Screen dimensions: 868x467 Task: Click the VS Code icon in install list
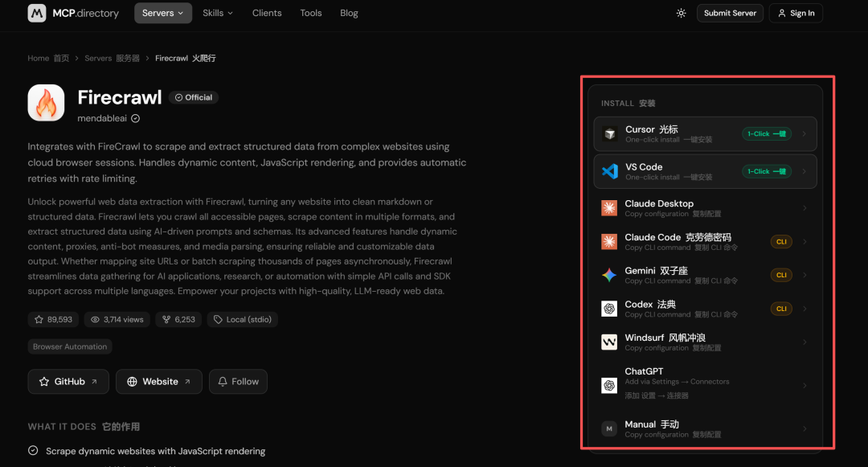609,171
